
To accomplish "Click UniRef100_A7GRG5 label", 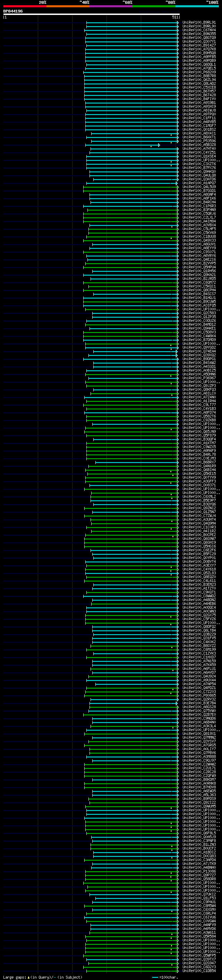I will [199, 745].
